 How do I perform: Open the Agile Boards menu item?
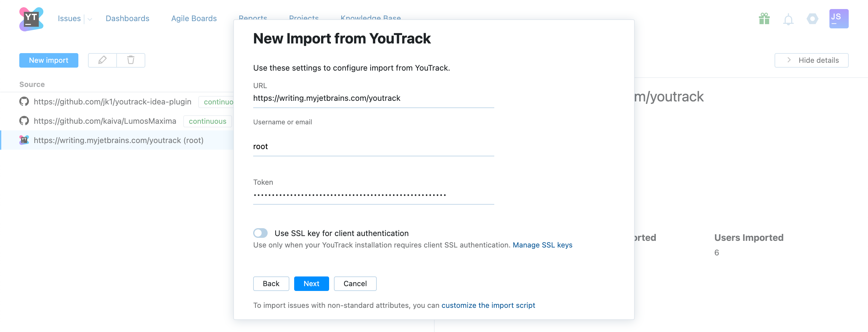coord(194,18)
